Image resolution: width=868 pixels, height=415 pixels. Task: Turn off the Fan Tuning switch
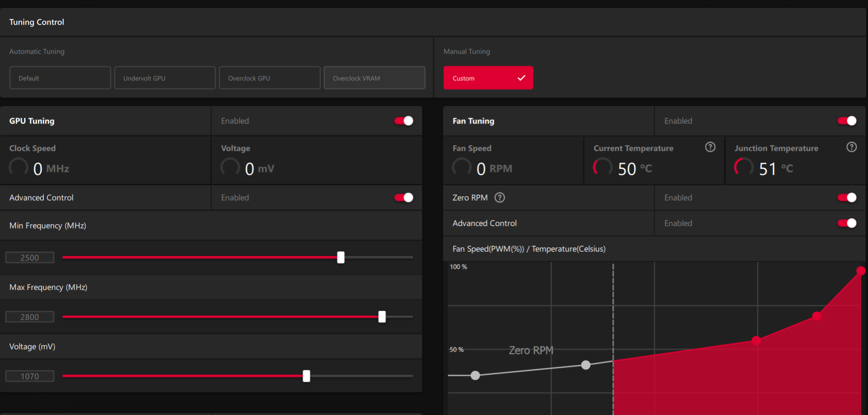[x=847, y=121]
